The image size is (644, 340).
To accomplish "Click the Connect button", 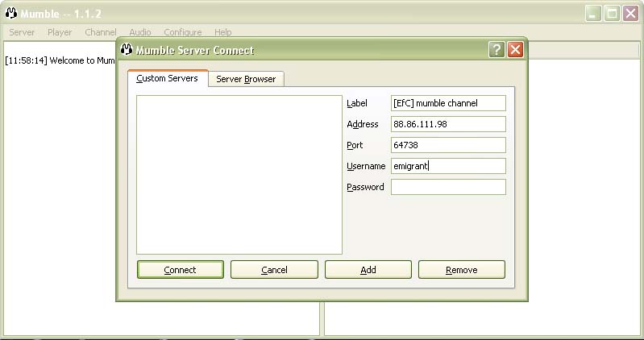I will click(x=181, y=270).
